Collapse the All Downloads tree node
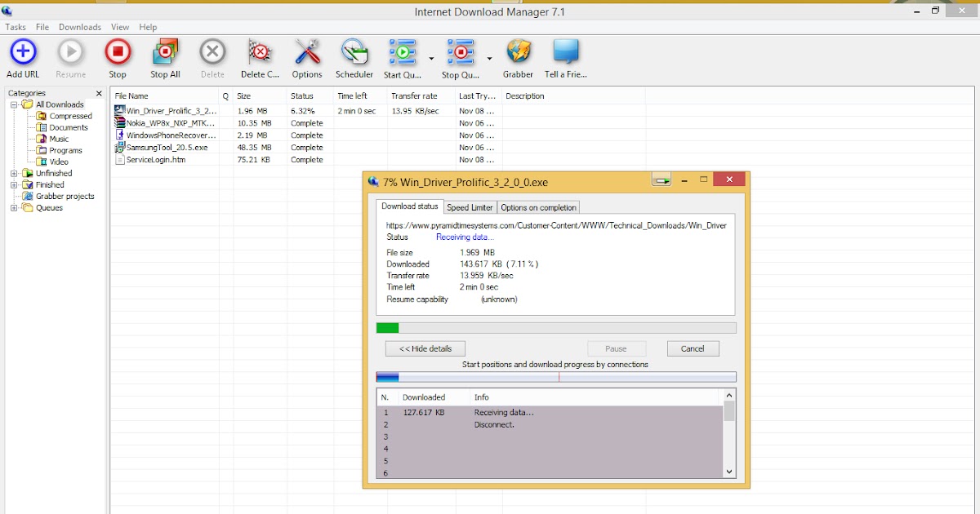Screen dimensions: 980x514 (x=14, y=104)
